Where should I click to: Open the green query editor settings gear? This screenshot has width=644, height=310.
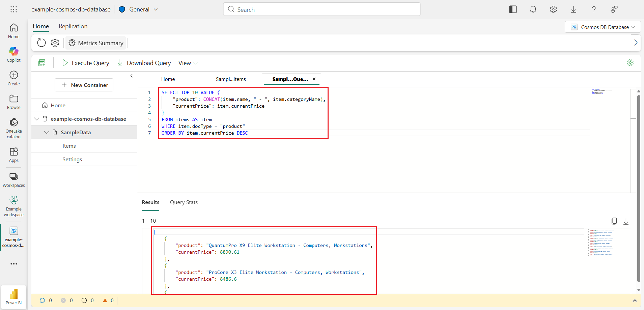coord(630,63)
